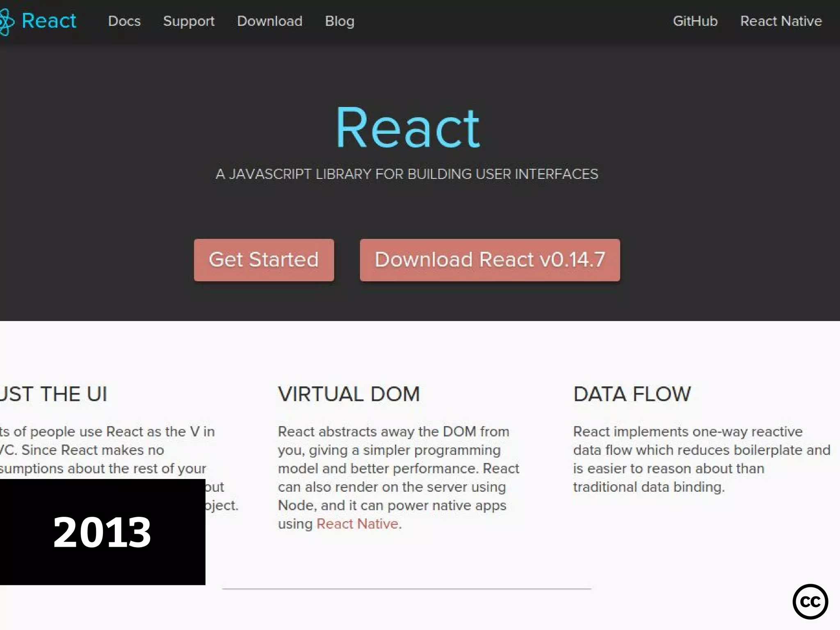Open the Blog nav link
840x630 pixels.
point(340,21)
